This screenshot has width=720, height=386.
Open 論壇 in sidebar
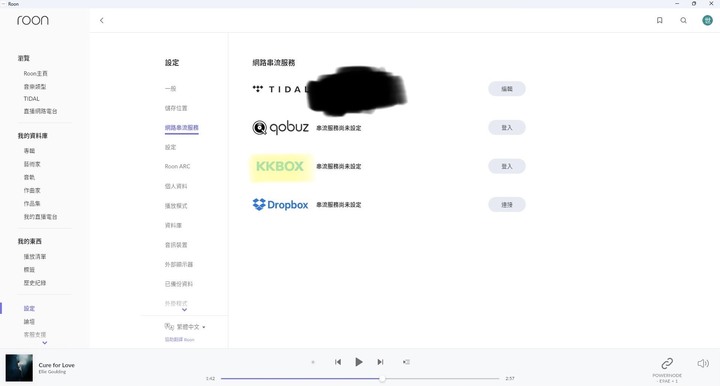(29, 322)
